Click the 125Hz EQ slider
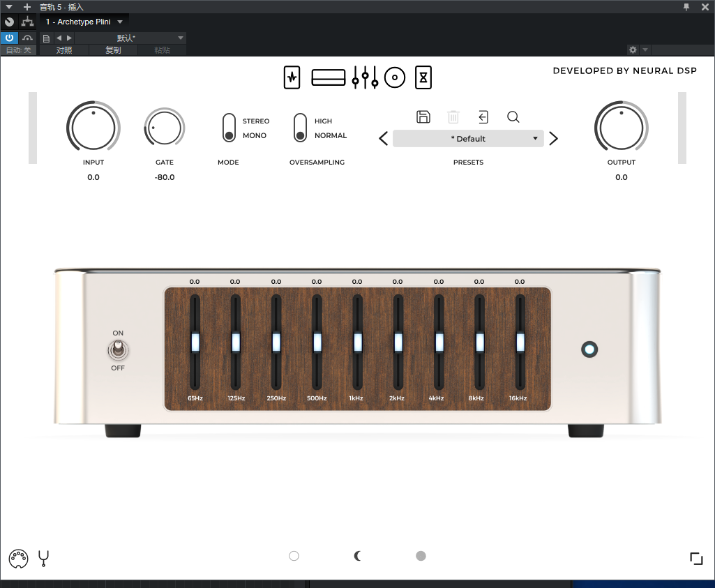The image size is (715, 588). pos(236,342)
